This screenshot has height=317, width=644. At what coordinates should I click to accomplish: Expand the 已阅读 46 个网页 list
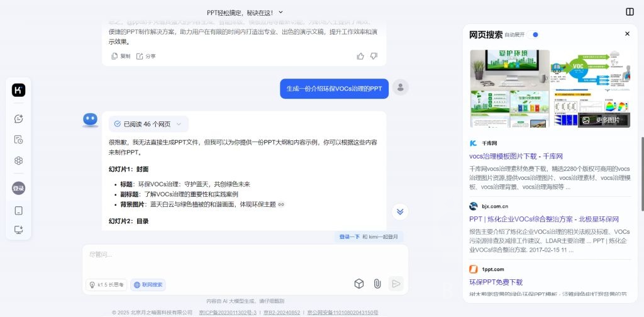coord(148,124)
